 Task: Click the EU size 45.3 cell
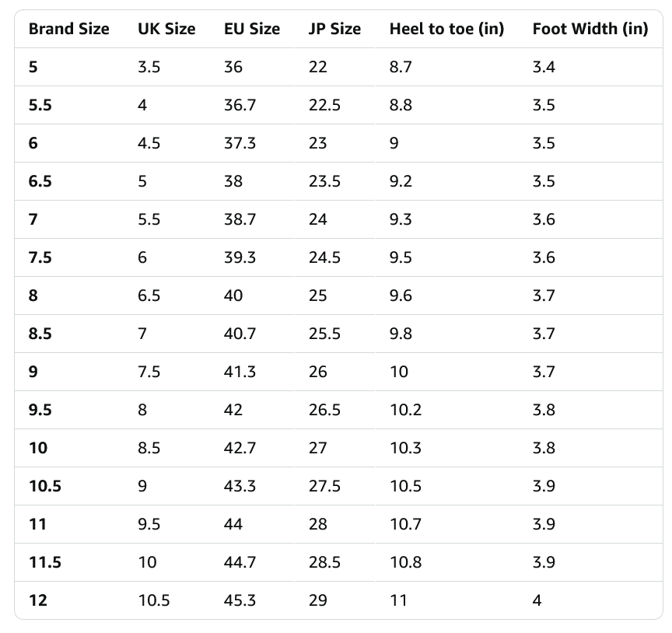pyautogui.click(x=240, y=600)
